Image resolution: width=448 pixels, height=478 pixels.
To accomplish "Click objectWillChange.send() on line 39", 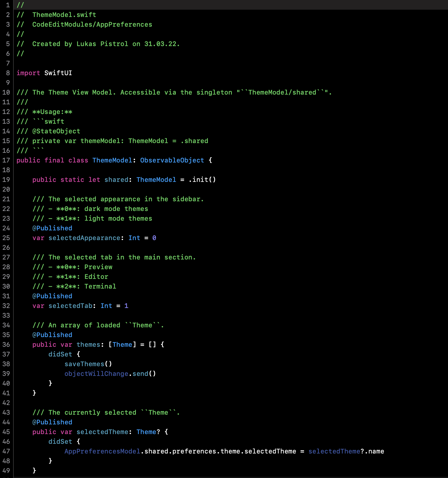I will 110,374.
